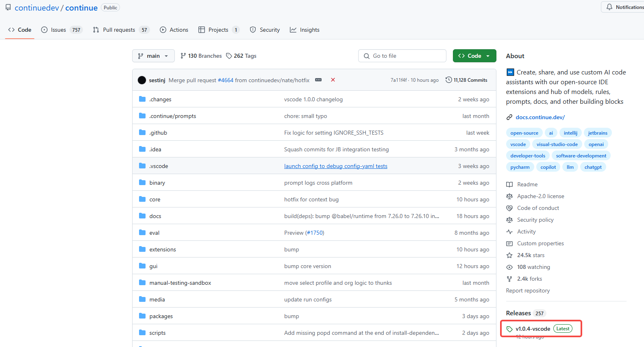Open the Insights tab
This screenshot has width=644, height=347.
tap(305, 30)
